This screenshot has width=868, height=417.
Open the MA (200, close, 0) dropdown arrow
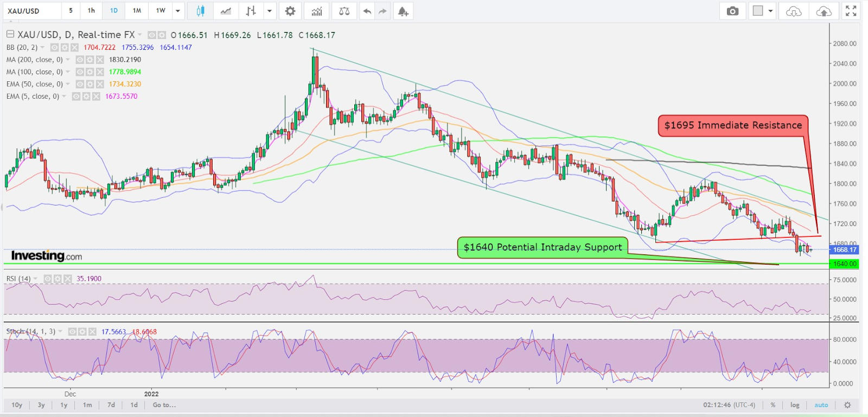[x=68, y=60]
